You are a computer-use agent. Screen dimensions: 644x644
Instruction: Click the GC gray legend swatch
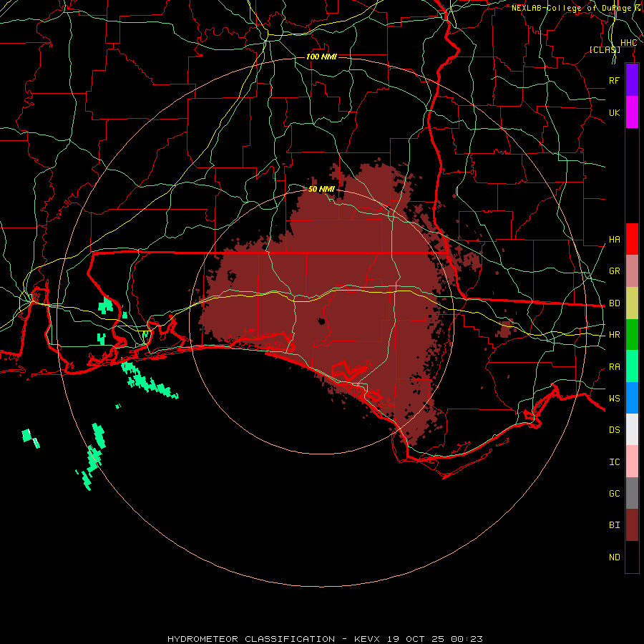[632, 493]
